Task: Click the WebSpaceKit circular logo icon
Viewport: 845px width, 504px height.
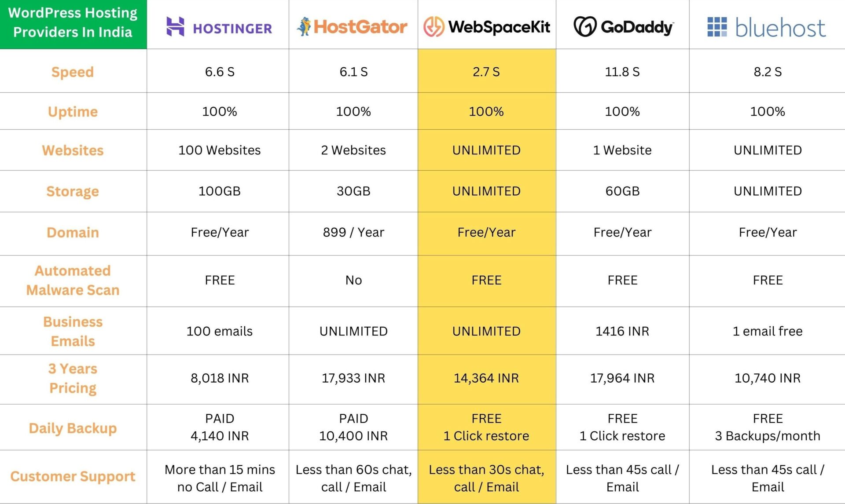Action: click(x=434, y=27)
